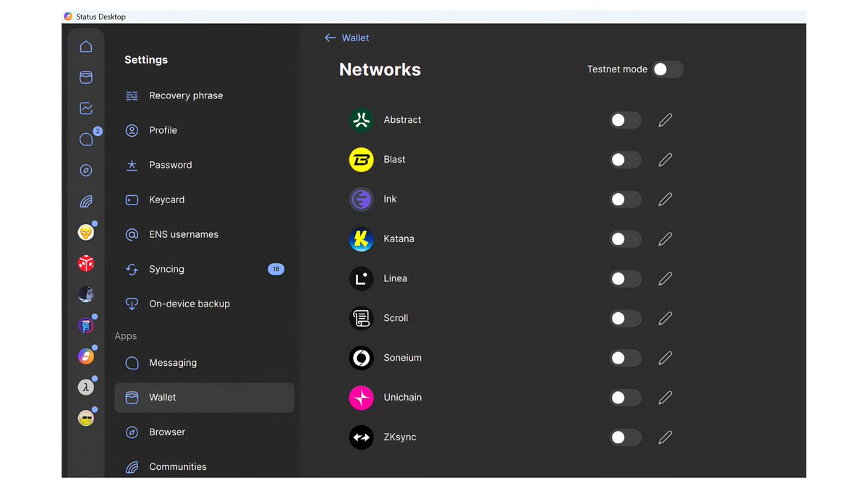This screenshot has height=488, width=868.
Task: Edit the ZKsync network with pencil icon
Action: [x=665, y=437]
